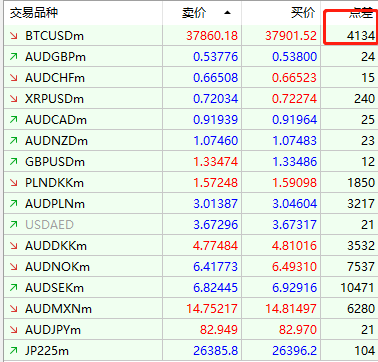This screenshot has height=362, width=378.
Task: Click the down-arrow icon next to PLNDKKm
Action: tap(14, 183)
